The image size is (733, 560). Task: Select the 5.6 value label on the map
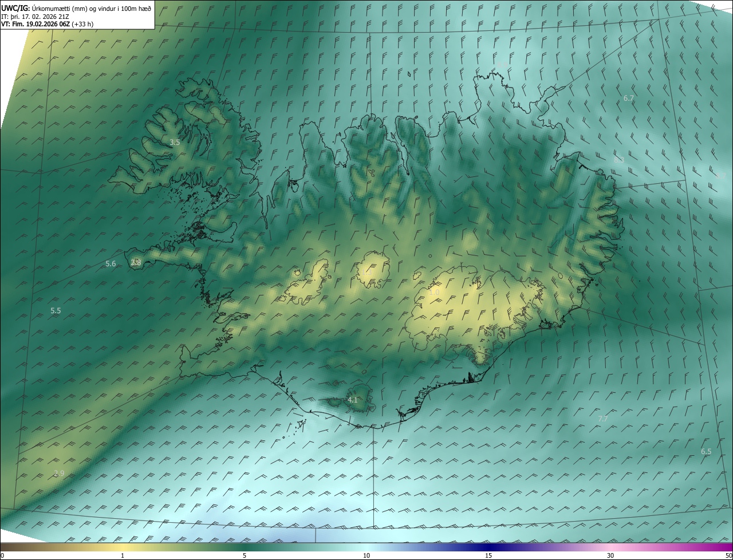click(111, 263)
